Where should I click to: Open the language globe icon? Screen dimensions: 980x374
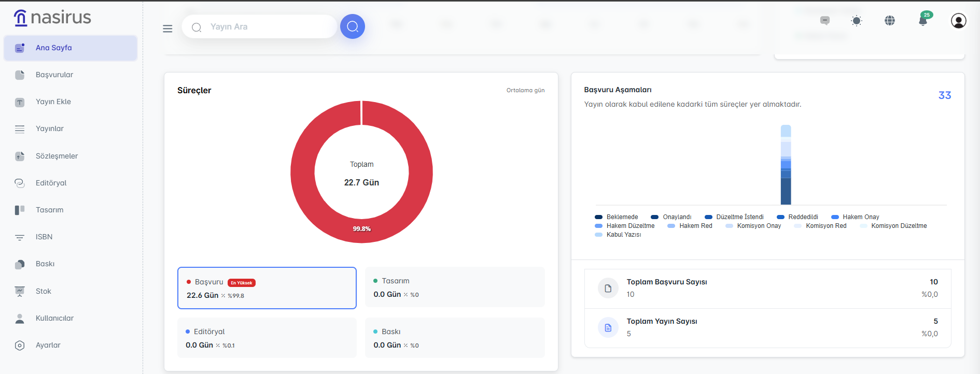pyautogui.click(x=890, y=21)
